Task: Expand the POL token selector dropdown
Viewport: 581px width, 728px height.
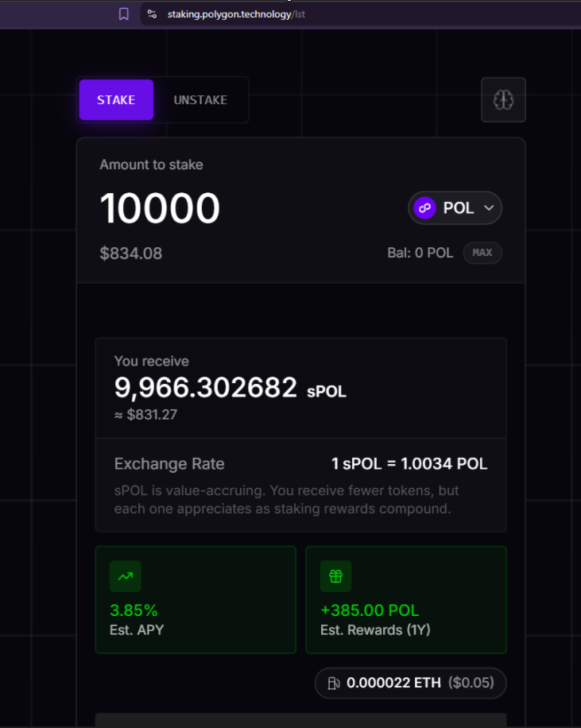Action: pos(455,207)
